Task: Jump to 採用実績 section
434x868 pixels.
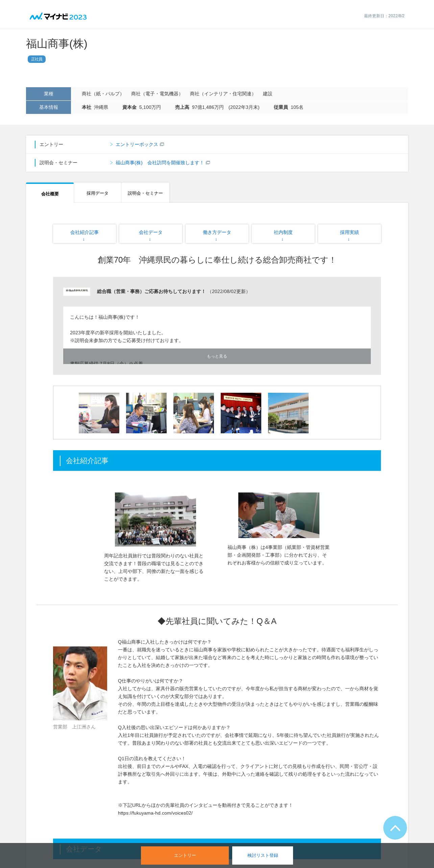Action: click(349, 234)
